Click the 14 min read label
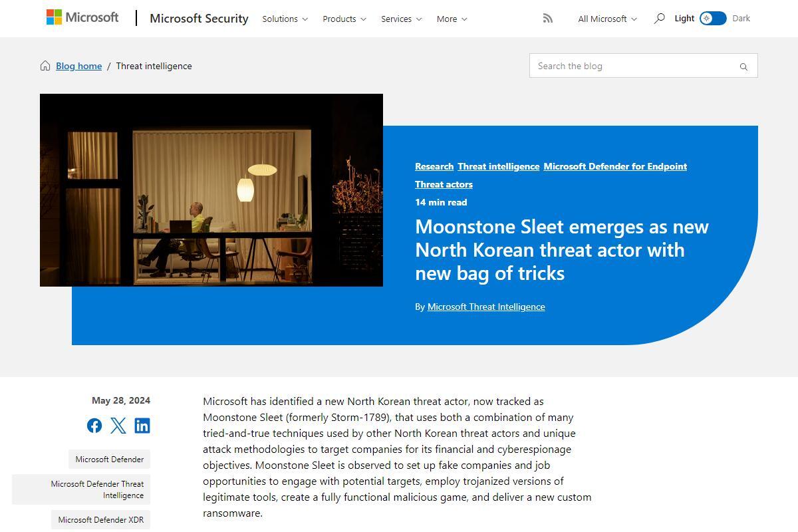The image size is (798, 532). 441,202
